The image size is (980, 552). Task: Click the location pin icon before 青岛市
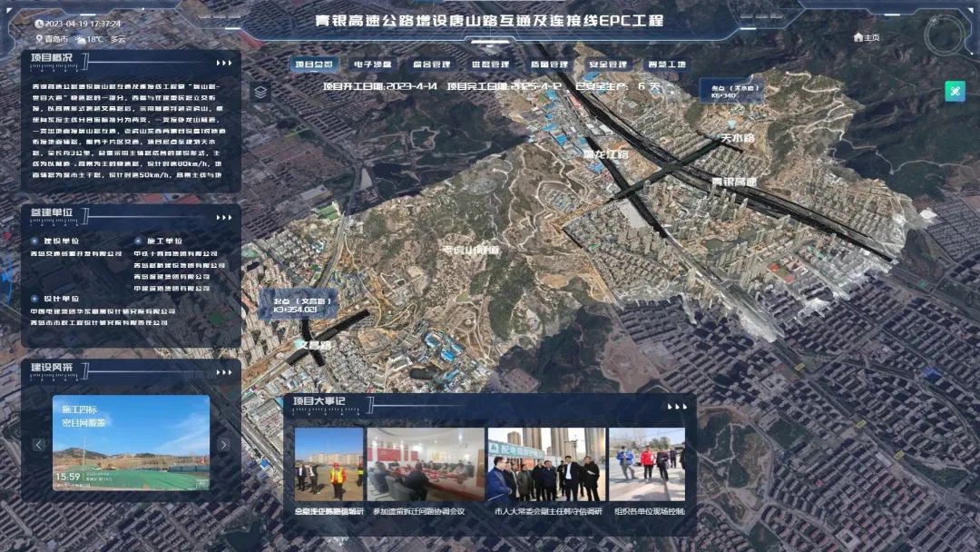pyautogui.click(x=39, y=39)
